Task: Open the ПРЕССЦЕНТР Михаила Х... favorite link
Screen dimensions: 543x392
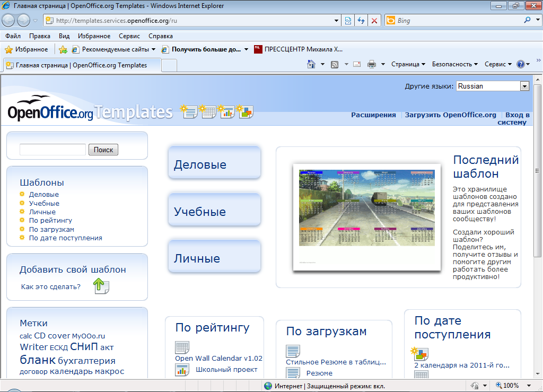Action: point(298,49)
